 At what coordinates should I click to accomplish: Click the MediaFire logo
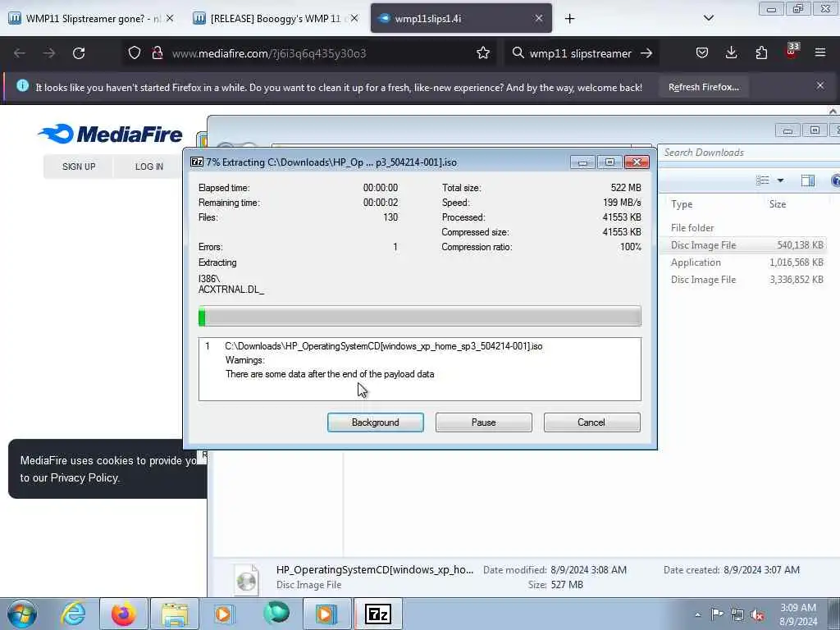[111, 134]
